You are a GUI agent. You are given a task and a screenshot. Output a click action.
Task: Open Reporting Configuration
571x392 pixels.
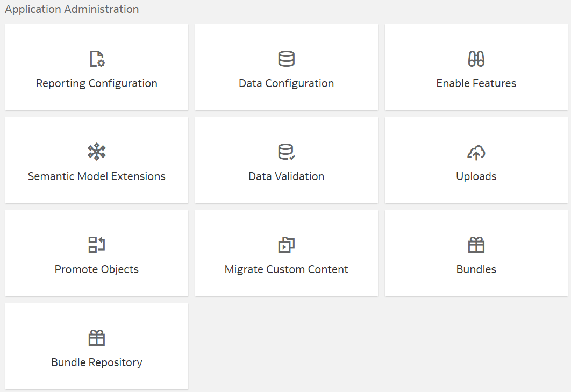(96, 67)
